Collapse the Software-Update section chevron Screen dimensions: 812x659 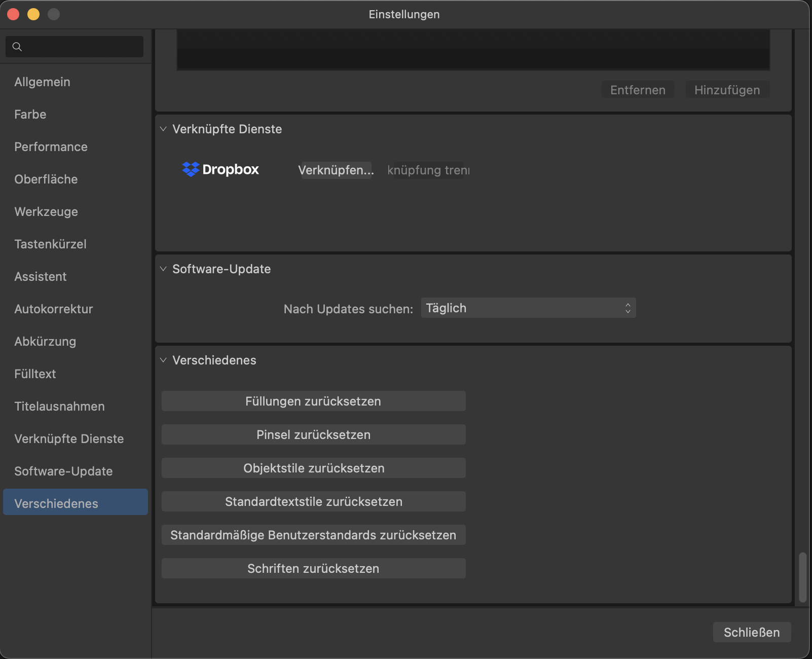163,269
